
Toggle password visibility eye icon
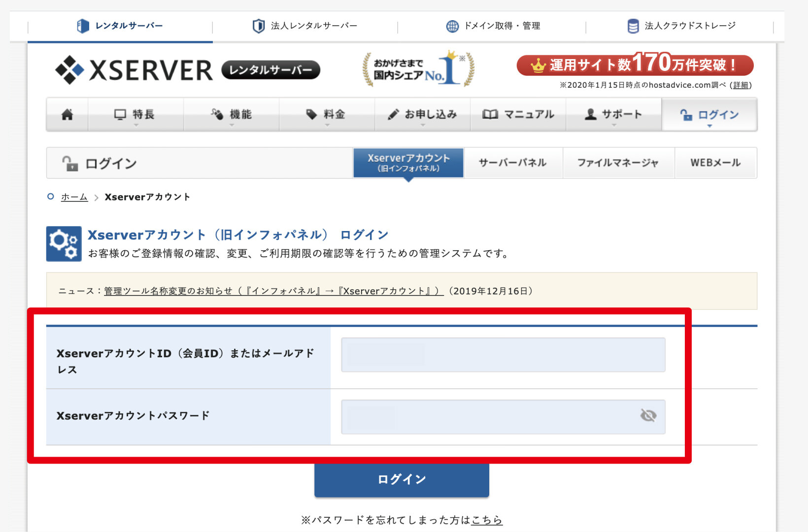[x=648, y=416]
